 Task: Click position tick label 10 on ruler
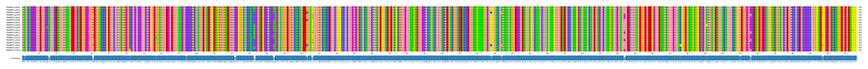pyautogui.click(x=39, y=53)
